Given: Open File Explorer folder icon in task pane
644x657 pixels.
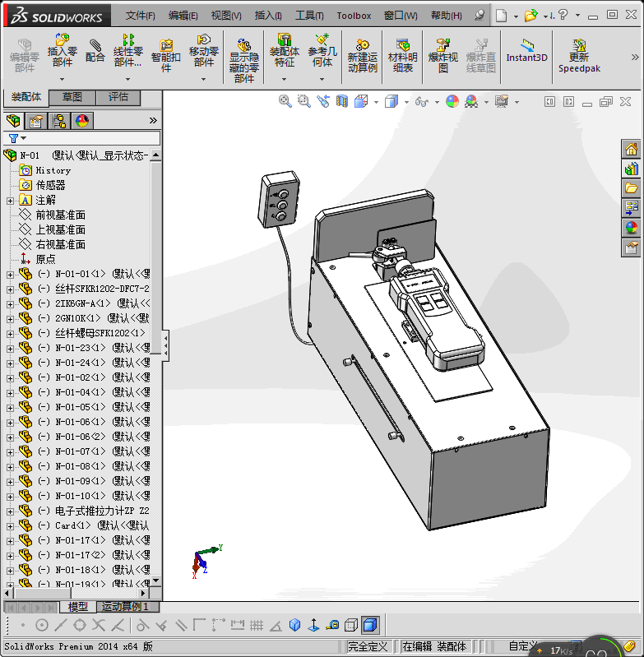Looking at the screenshot, I should click(x=631, y=188).
